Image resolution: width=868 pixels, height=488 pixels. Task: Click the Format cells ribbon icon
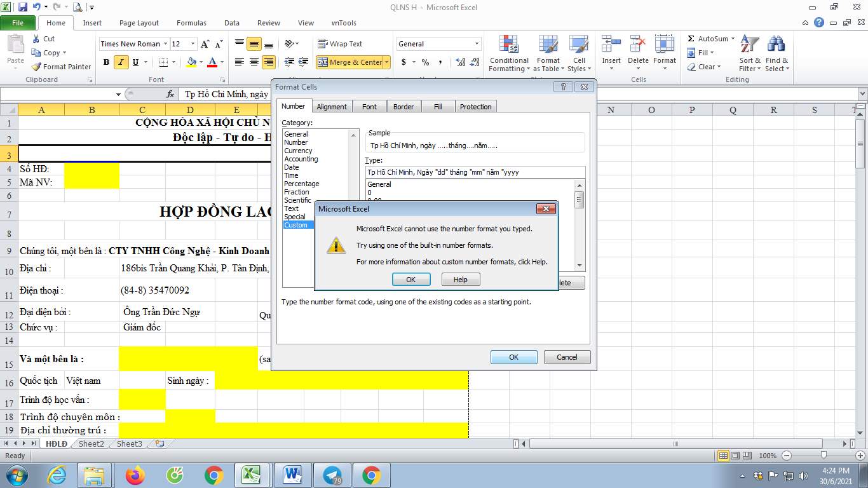point(665,45)
